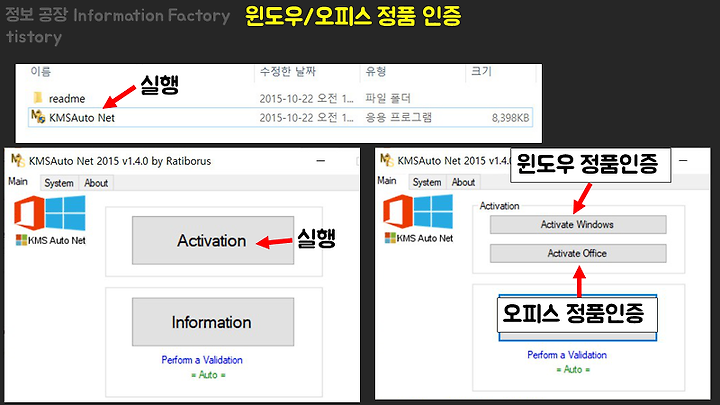Switch to the System tab in right window
Image resolution: width=720 pixels, height=405 pixels.
tap(427, 182)
